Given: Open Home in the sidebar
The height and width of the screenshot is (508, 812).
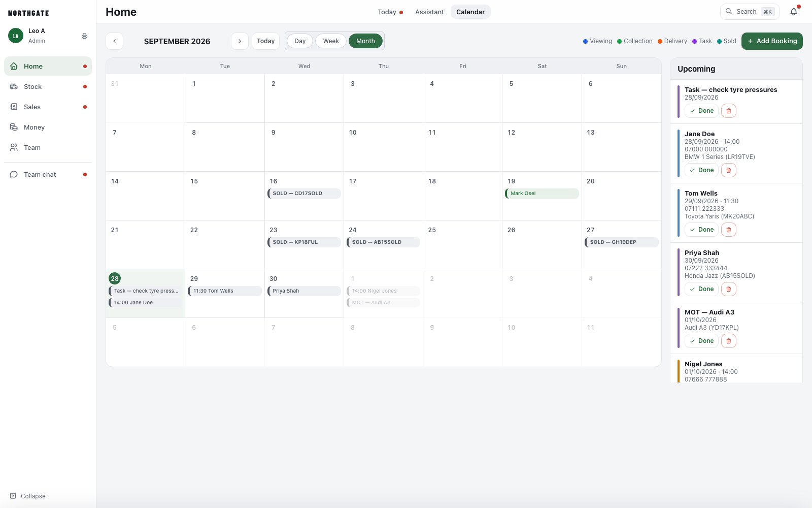Looking at the screenshot, I should tap(48, 66).
